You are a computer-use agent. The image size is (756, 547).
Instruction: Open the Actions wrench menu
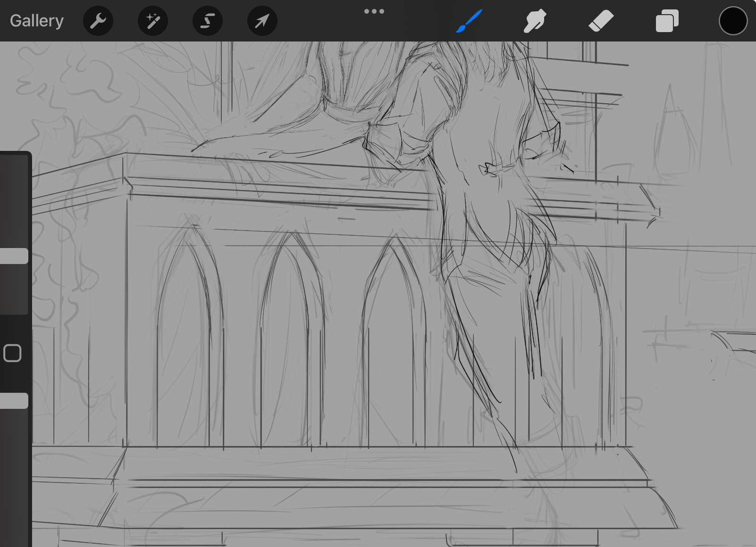click(98, 21)
